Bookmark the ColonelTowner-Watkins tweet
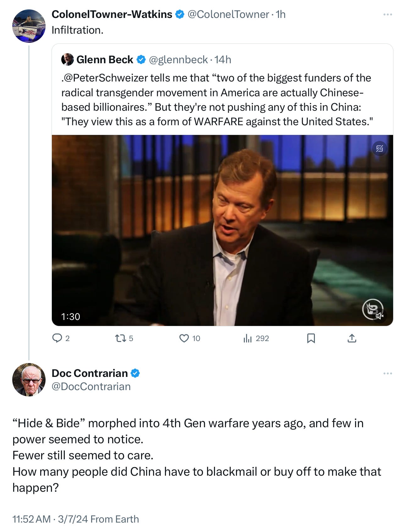Viewport: 406px width, 532px height. coord(311,338)
